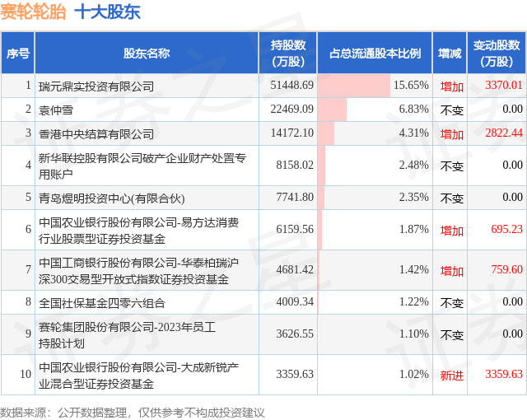Image resolution: width=527 pixels, height=420 pixels.
Task: Click holding value 4681.42
Action: pyautogui.click(x=295, y=269)
